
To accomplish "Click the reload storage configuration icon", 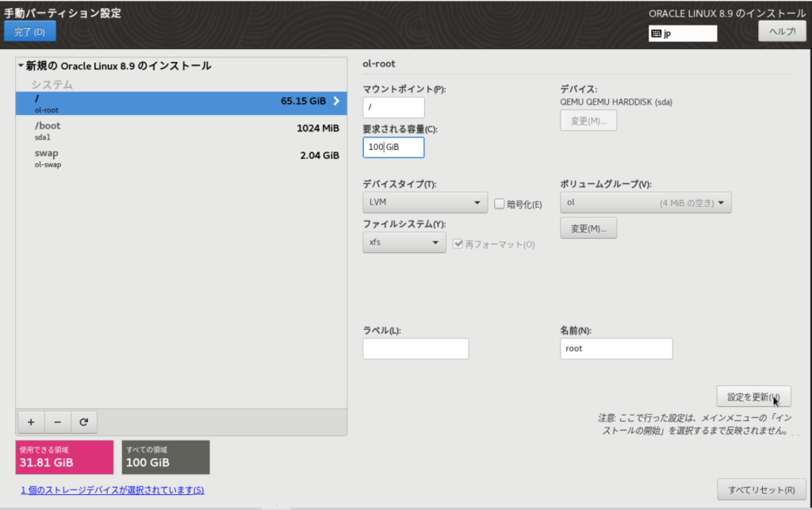I will 84,421.
